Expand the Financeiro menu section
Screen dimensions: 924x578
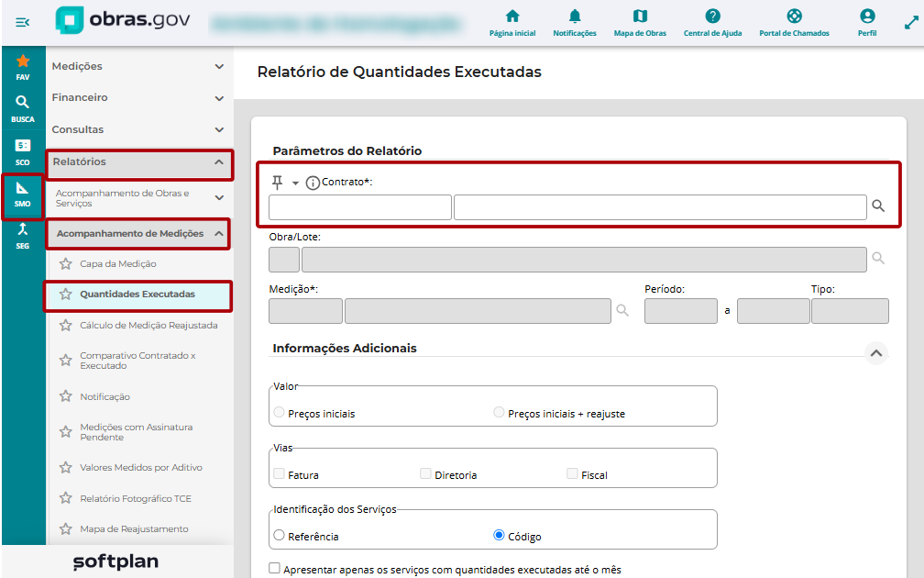(139, 97)
